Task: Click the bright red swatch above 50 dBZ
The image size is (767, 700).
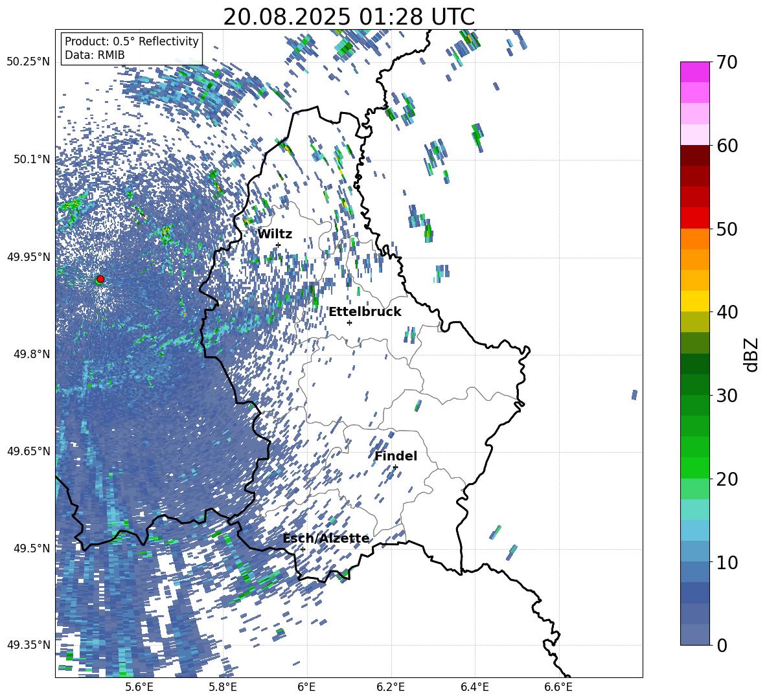Action: [694, 218]
